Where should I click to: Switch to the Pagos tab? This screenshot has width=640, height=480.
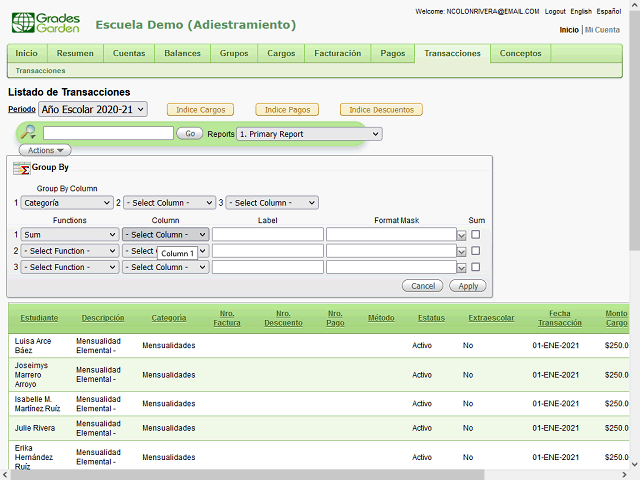coord(393,53)
